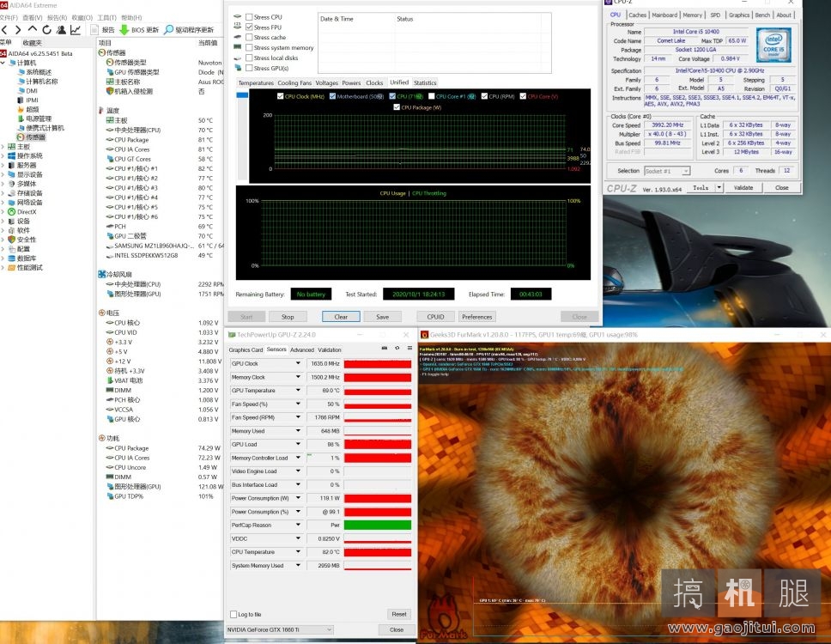Click the Reset button in GPU-Z
This screenshot has width=831, height=644.
click(398, 614)
